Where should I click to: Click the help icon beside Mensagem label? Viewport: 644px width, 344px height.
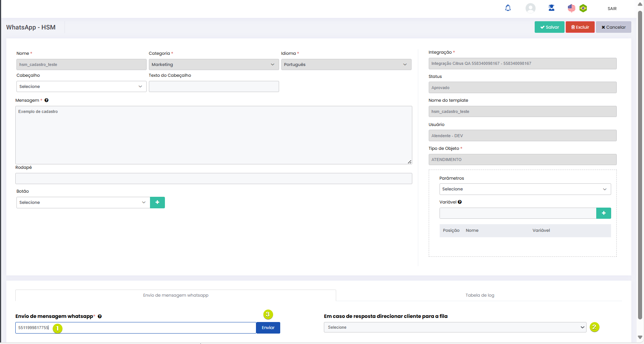click(x=47, y=100)
